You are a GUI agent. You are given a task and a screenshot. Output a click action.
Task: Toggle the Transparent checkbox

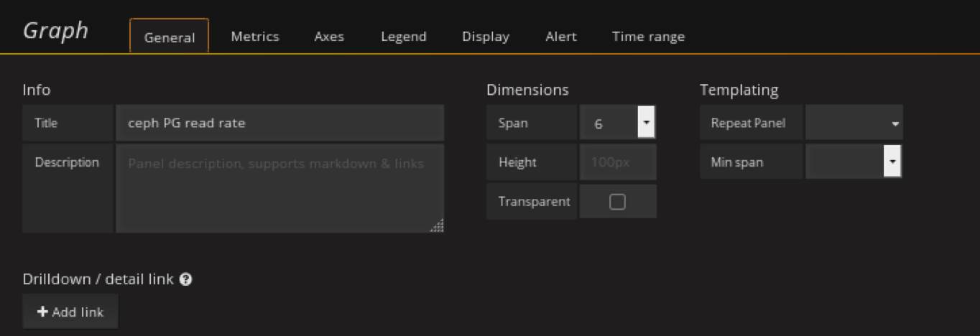tap(617, 202)
